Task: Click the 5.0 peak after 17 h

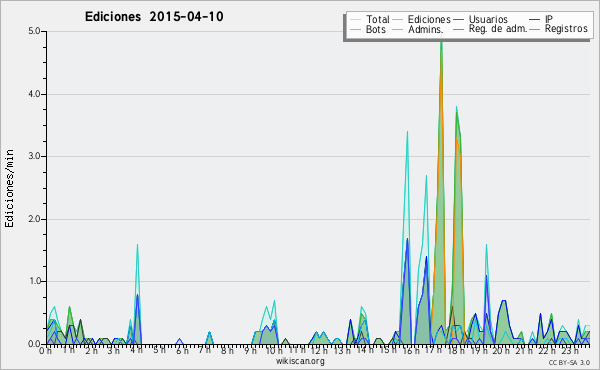Action: click(441, 42)
